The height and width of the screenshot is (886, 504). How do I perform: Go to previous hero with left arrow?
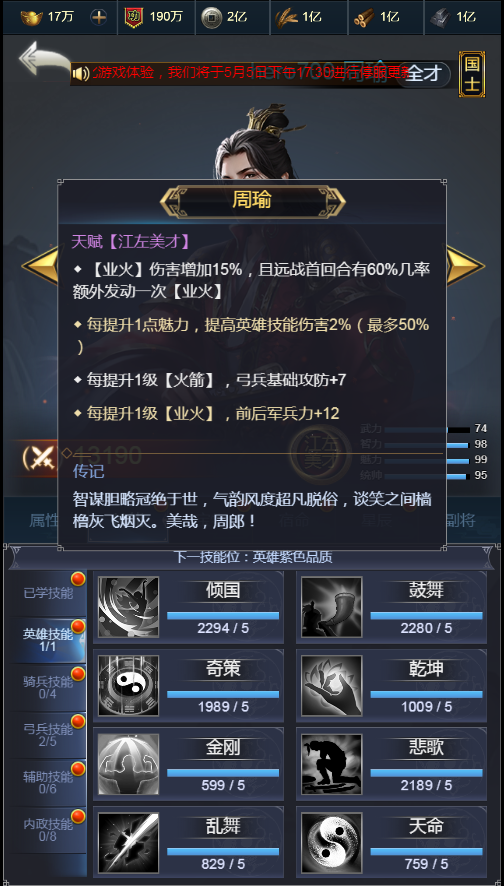40,266
